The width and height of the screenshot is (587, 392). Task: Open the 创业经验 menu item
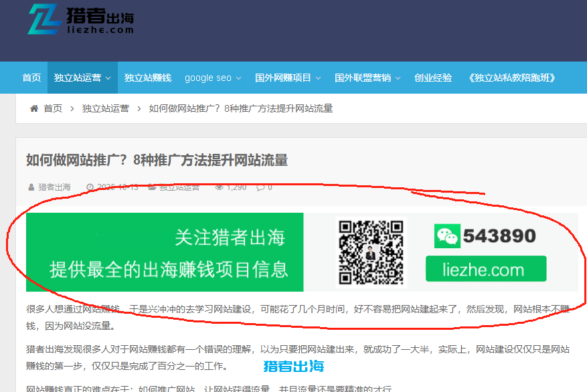coord(433,78)
